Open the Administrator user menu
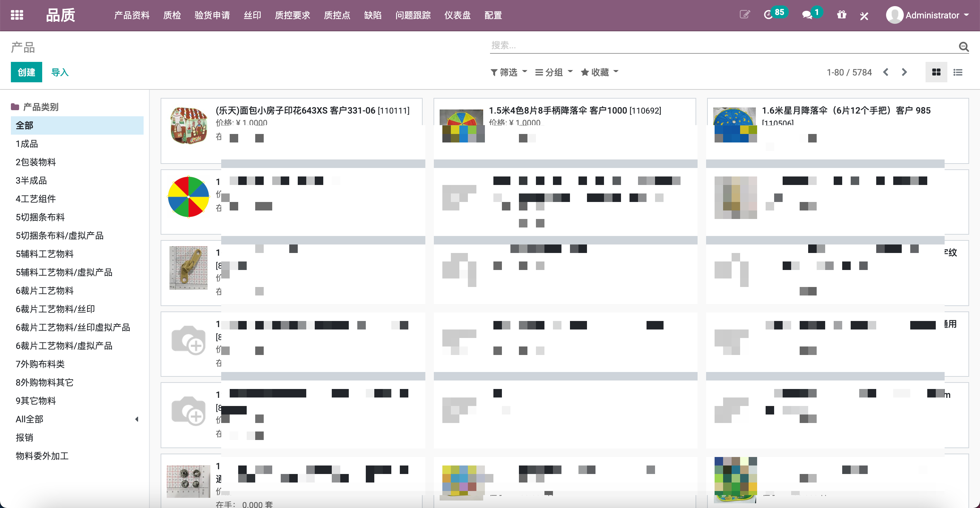980x508 pixels. pyautogui.click(x=928, y=15)
